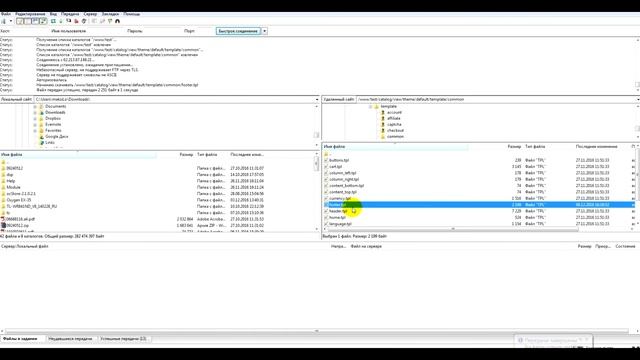This screenshot has height=360, width=640.
Task: Disconnect from the server via toolbar
Action: click(76, 21)
